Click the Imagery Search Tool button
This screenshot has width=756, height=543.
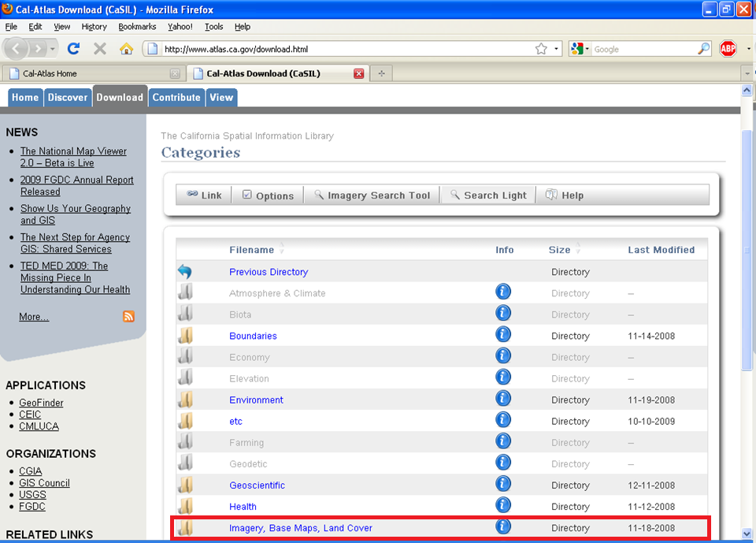(x=372, y=195)
